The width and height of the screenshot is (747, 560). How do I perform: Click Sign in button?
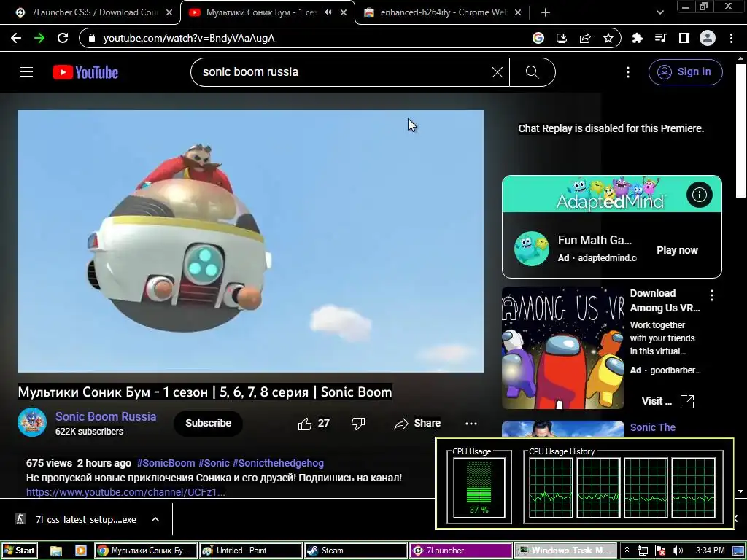pyautogui.click(x=686, y=72)
